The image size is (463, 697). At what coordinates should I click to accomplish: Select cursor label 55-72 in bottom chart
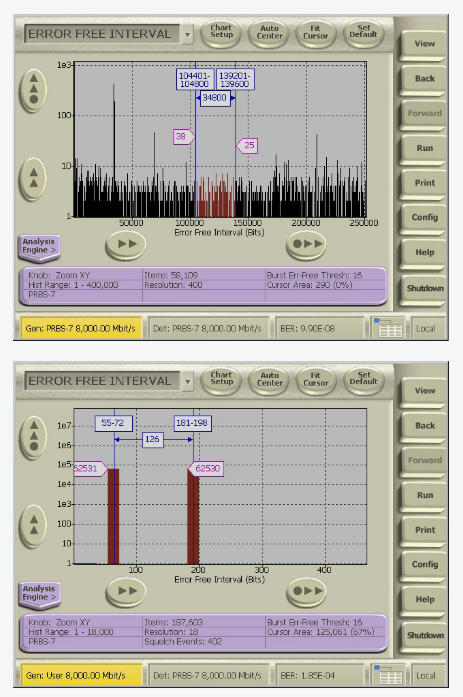113,423
